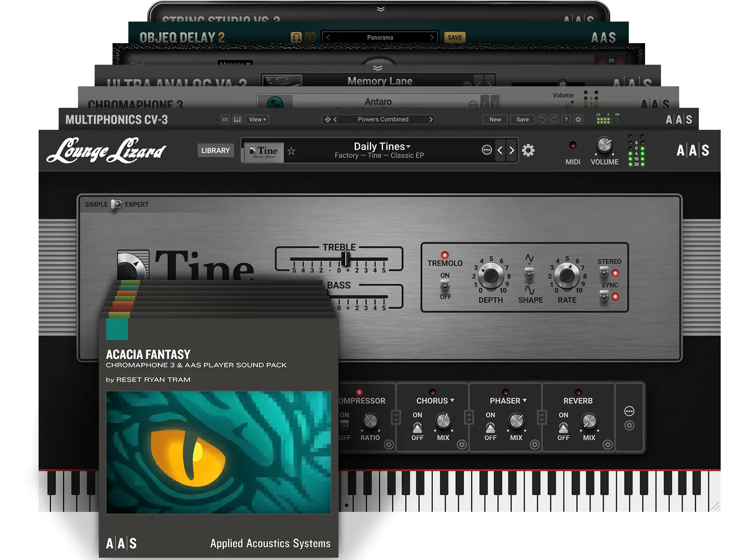Click the Acacia Fantasy lizard eye cover art
This screenshot has width=756, height=560.
pyautogui.click(x=218, y=453)
